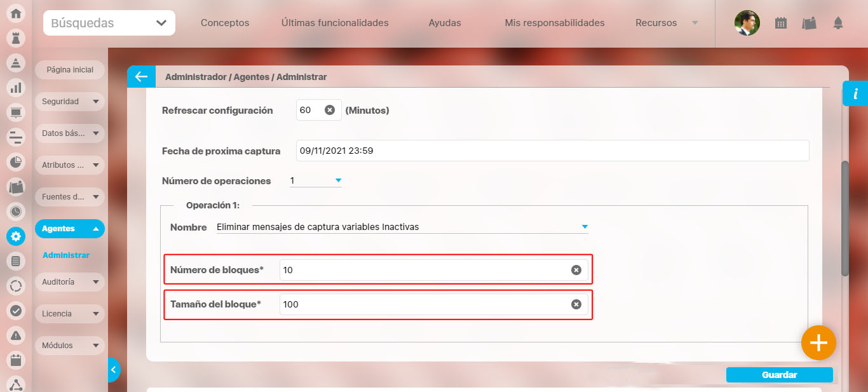Click the Fecha de proxima captura field
The image size is (868, 392).
click(x=552, y=151)
